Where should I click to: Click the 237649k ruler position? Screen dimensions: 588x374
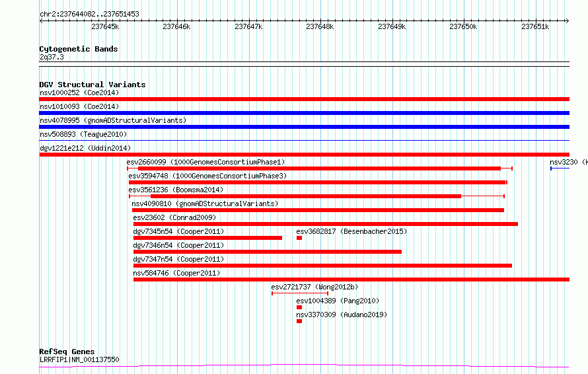point(392,26)
